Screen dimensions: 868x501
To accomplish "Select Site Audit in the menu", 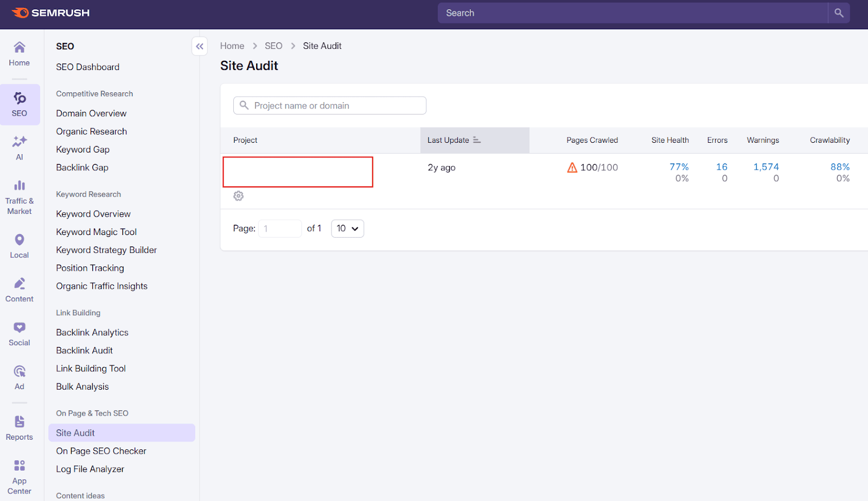I will (x=75, y=433).
